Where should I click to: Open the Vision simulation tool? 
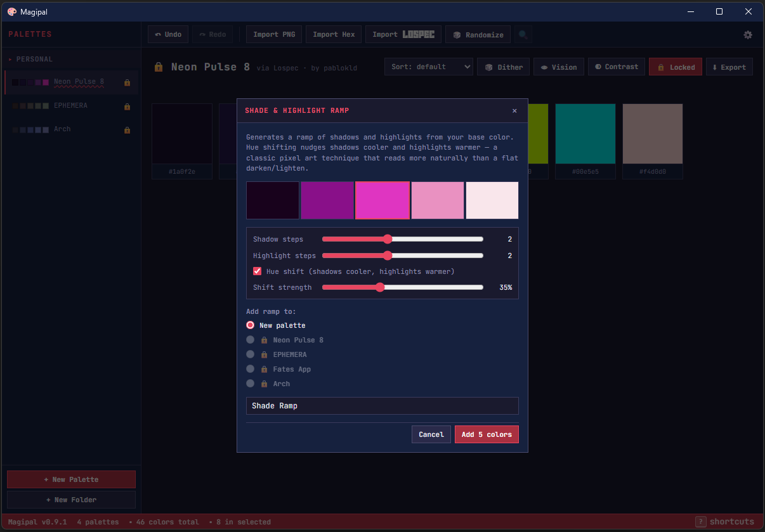coord(558,67)
